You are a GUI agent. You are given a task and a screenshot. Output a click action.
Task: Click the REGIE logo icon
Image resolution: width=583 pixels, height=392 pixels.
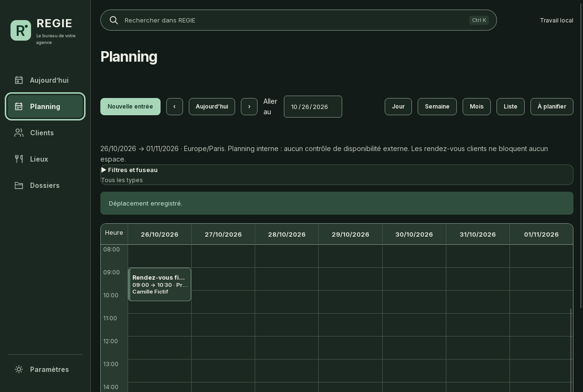[21, 30]
